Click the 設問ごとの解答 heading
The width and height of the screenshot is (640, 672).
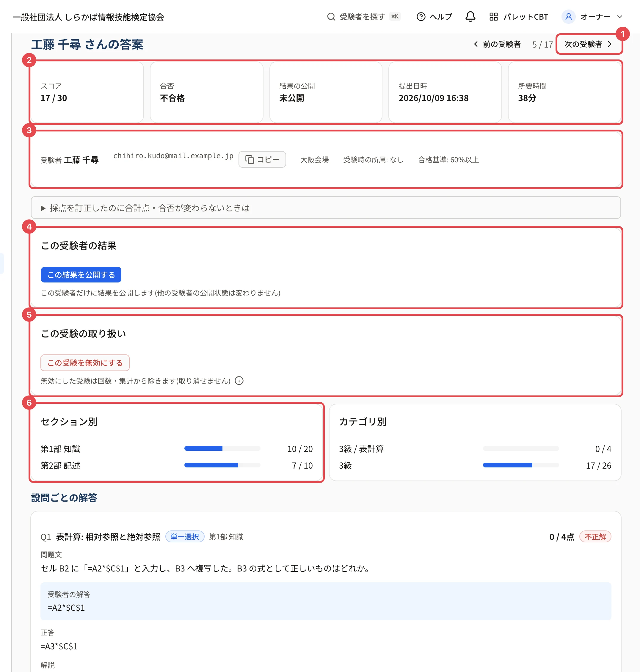pos(64,498)
